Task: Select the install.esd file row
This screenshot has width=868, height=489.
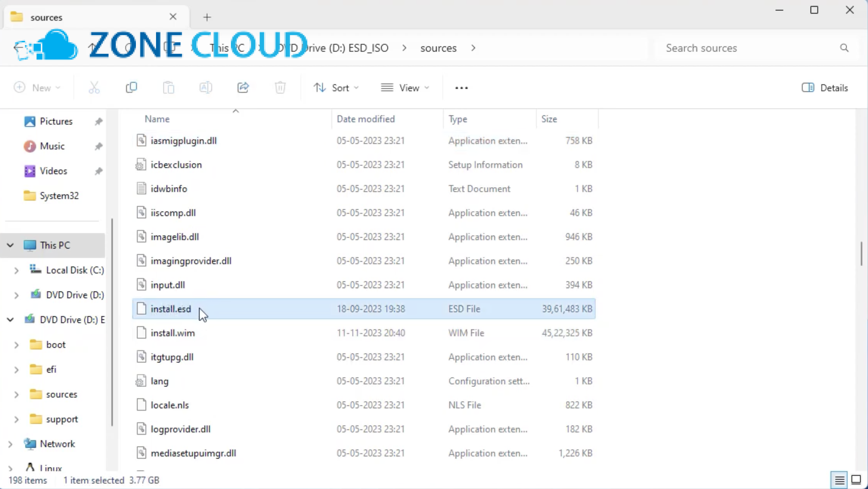Action: [364, 309]
